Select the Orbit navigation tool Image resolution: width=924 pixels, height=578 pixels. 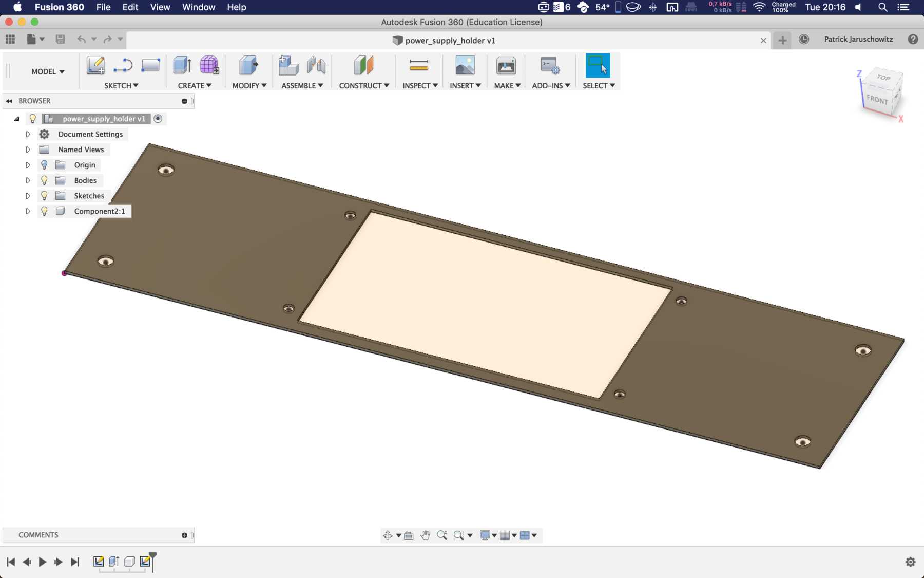(388, 535)
